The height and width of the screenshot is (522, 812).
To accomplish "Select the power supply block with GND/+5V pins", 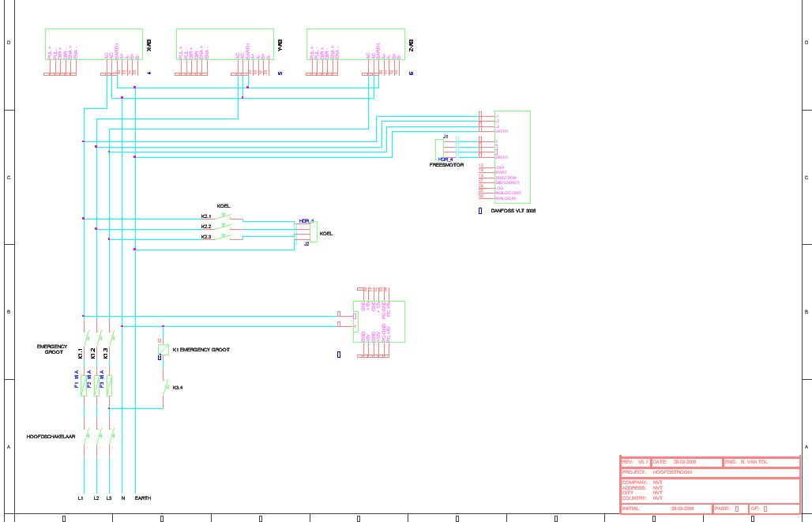I will [379, 321].
